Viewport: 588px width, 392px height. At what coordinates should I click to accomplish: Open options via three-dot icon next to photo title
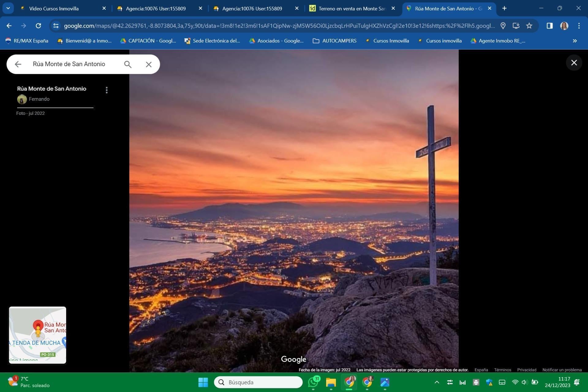coord(107,90)
